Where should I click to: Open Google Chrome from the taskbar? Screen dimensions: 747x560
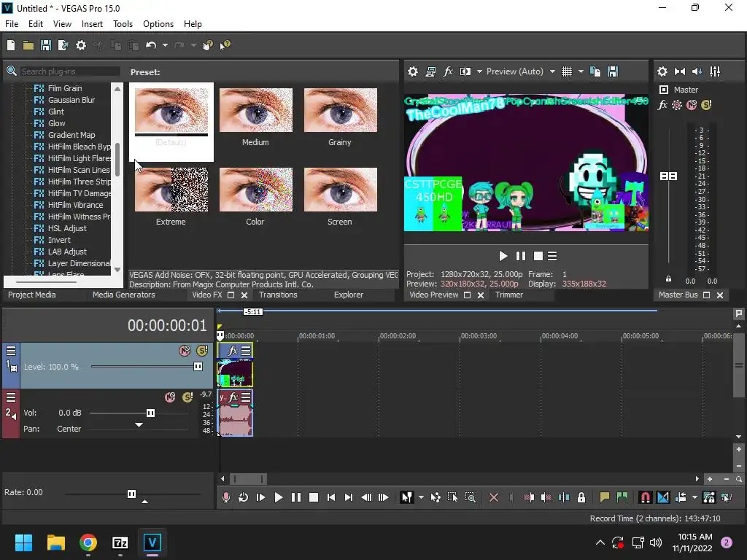point(88,542)
